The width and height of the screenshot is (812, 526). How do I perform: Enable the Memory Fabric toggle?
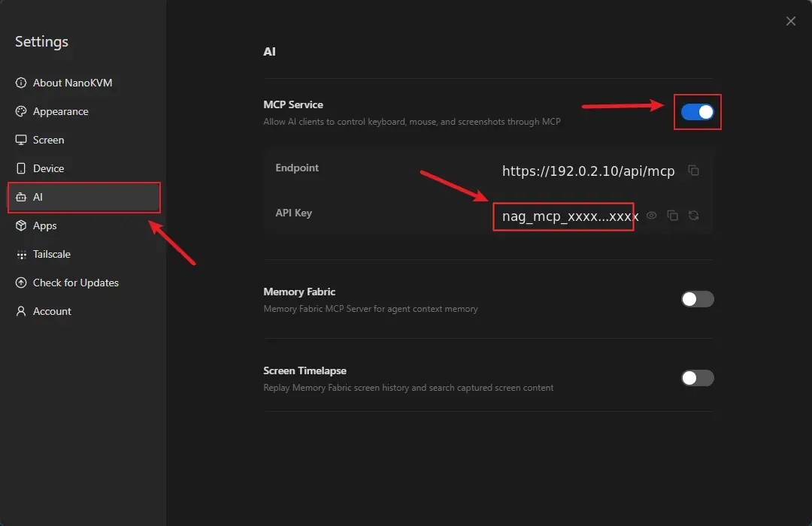[x=697, y=299]
